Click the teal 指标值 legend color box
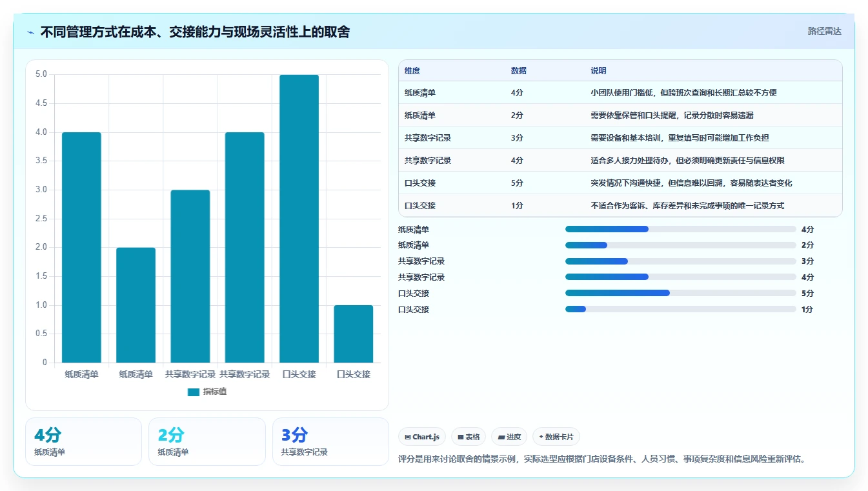This screenshot has height=491, width=868. 193,392
